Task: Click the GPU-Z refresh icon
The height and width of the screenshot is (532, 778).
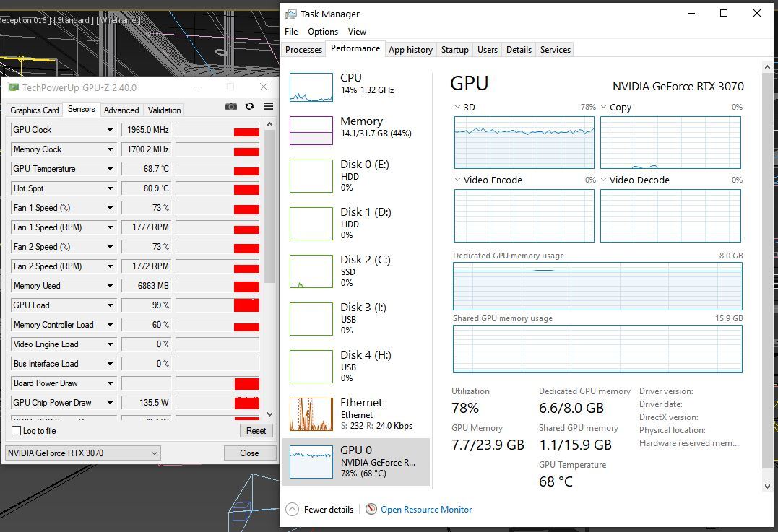Action: [249, 107]
